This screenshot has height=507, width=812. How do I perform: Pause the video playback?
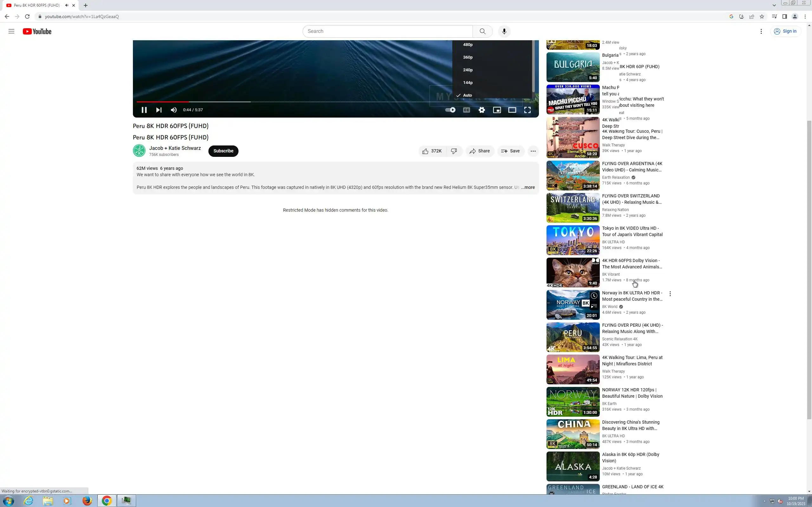point(144,110)
